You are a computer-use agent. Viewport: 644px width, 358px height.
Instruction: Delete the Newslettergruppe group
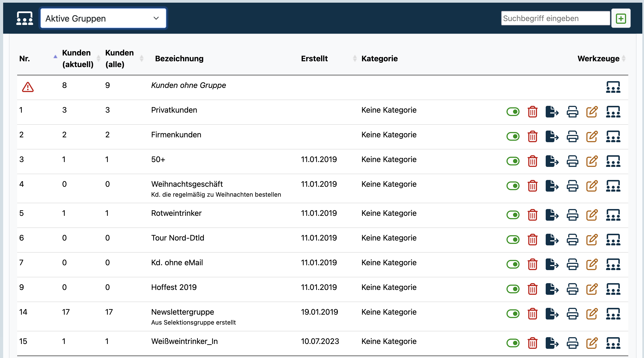pos(532,314)
